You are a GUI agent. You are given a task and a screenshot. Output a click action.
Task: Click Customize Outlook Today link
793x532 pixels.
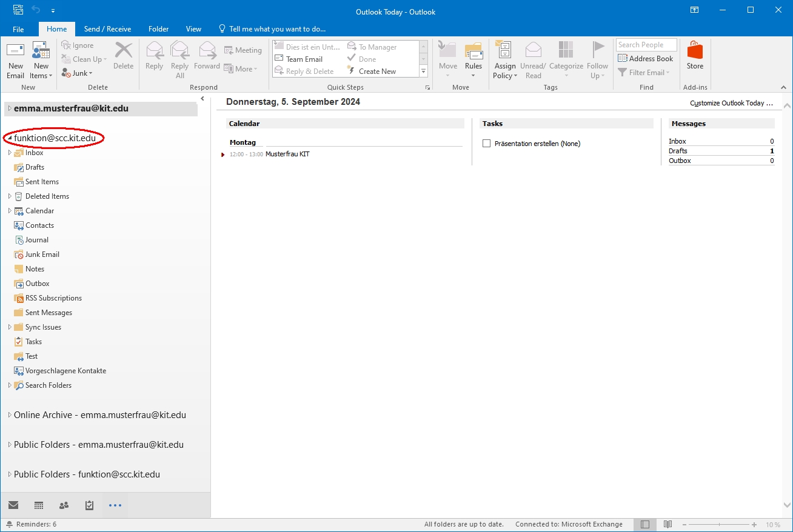pyautogui.click(x=732, y=103)
